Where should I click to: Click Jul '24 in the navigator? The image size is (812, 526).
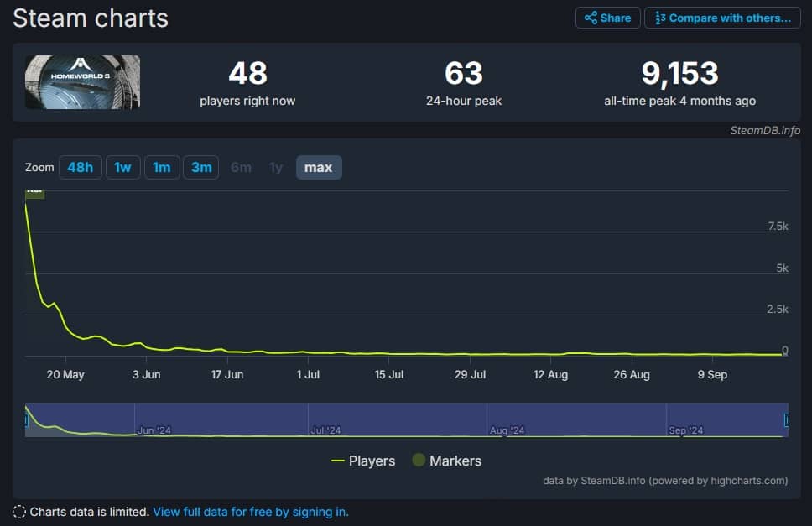(325, 430)
